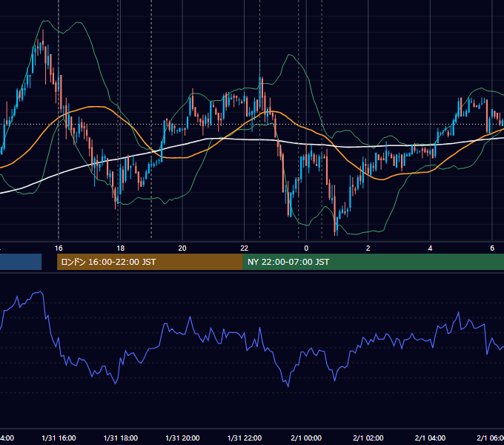504x445 pixels.
Task: Click the 16 hour label on upper axis
Action: coord(59,248)
